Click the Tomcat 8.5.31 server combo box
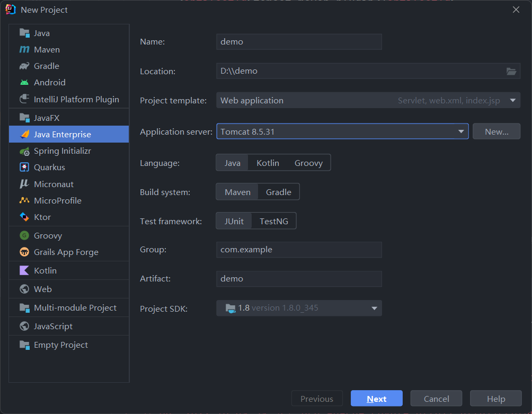 [342, 131]
